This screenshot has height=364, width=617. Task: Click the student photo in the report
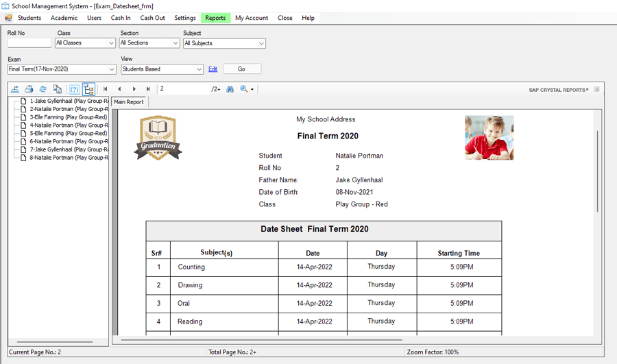[x=489, y=138]
